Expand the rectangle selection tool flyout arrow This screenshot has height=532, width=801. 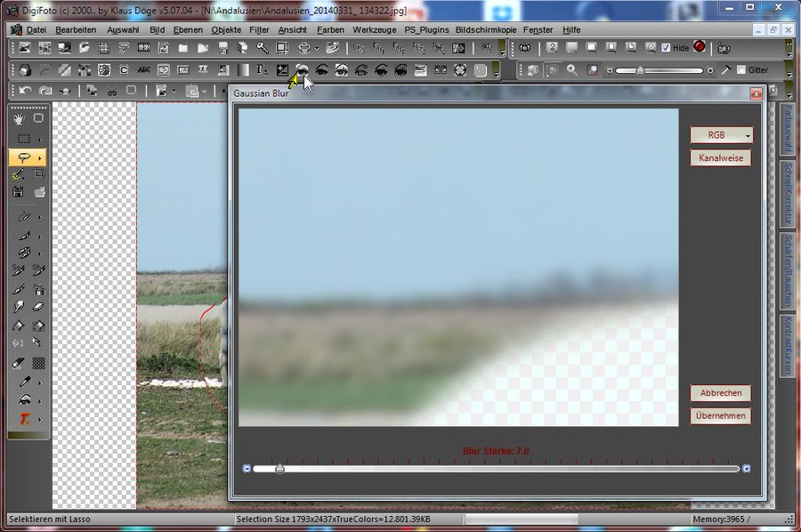[39, 140]
